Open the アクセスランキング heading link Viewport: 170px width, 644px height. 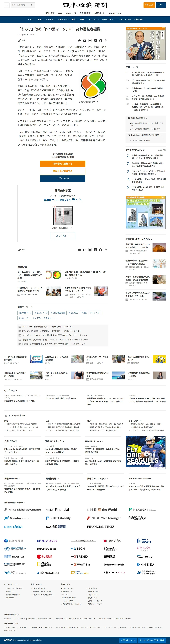[136, 150]
